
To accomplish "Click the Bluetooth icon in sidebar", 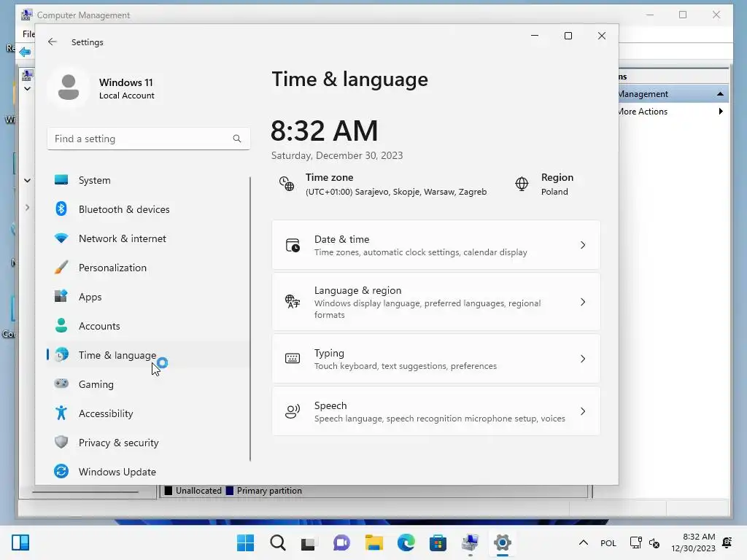I will (x=61, y=209).
